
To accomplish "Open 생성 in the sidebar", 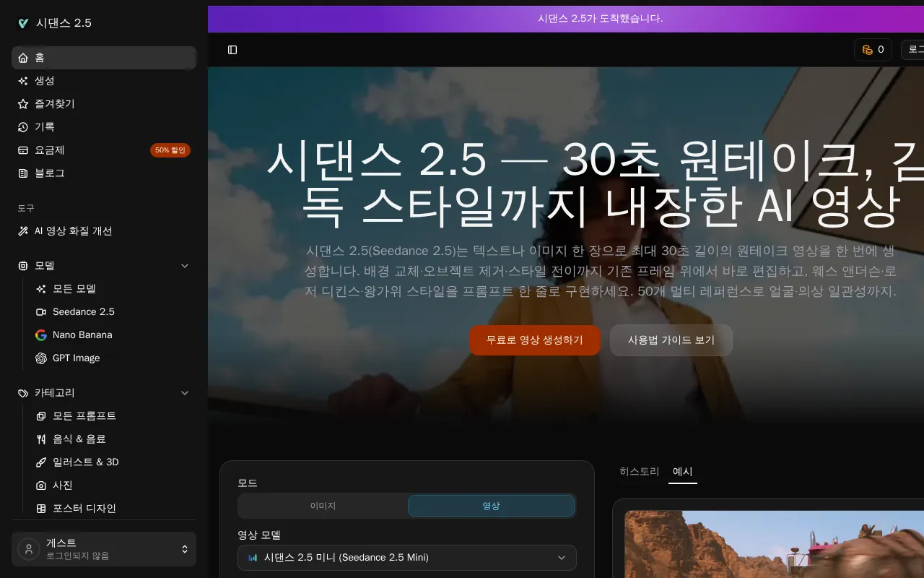I will tap(104, 81).
